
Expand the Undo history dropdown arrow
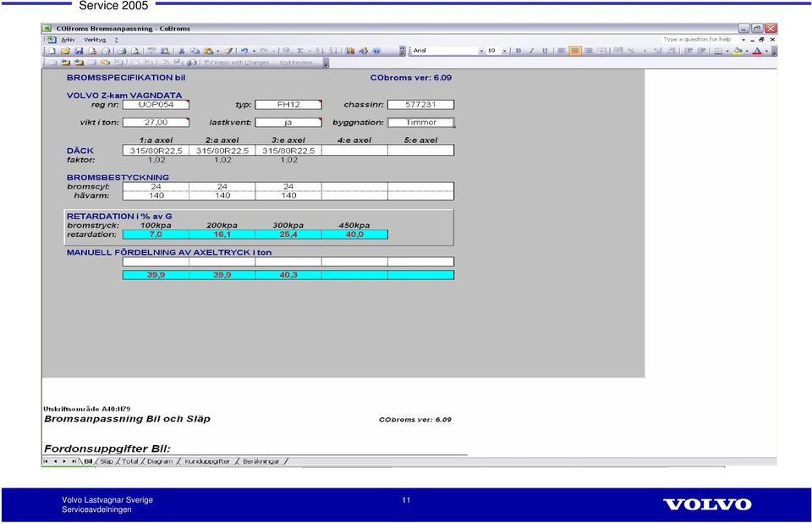255,51
